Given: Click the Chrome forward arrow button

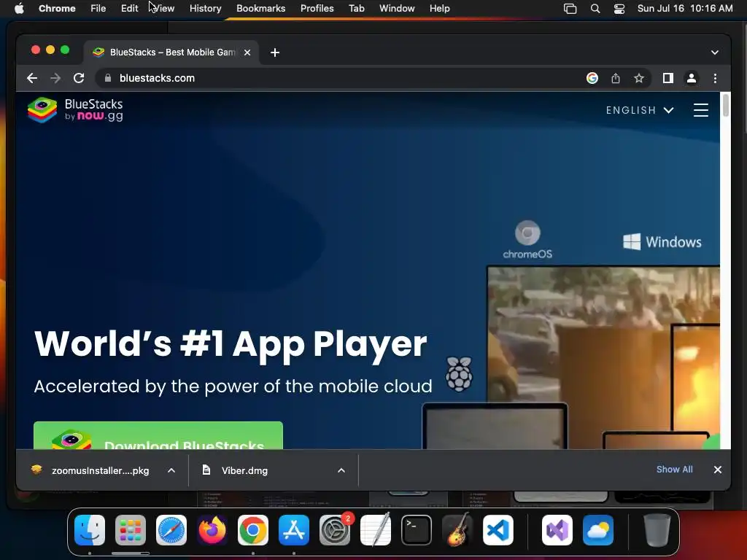Looking at the screenshot, I should pos(55,78).
